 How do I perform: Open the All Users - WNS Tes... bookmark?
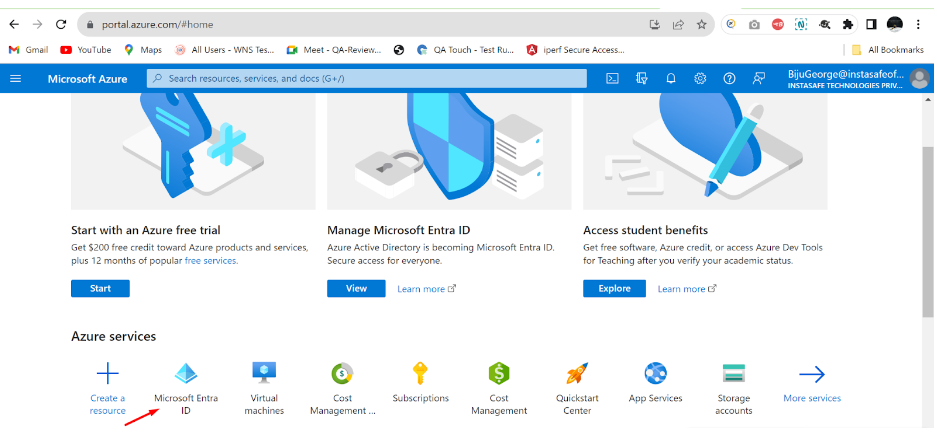(x=225, y=50)
